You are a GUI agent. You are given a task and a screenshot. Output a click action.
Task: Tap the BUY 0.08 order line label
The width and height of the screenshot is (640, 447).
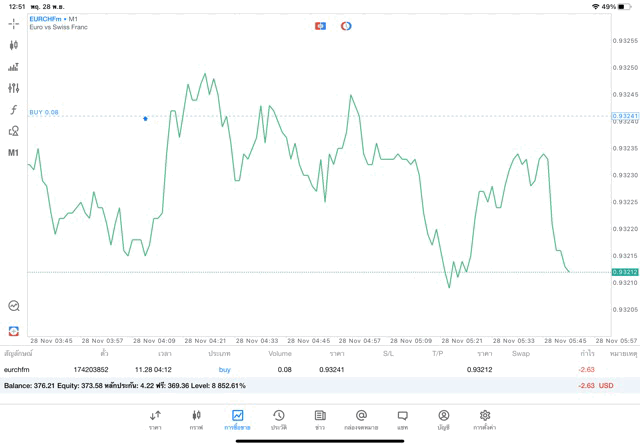tap(44, 112)
